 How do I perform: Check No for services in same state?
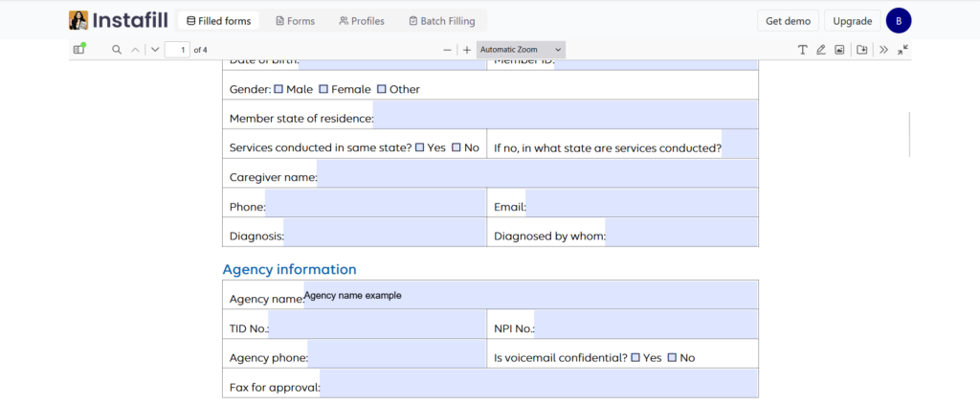point(457,147)
